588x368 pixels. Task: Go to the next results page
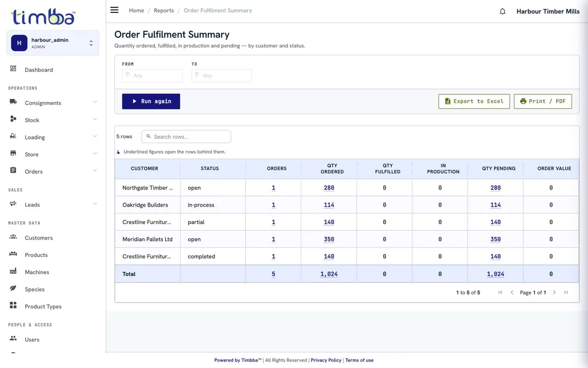pos(554,293)
